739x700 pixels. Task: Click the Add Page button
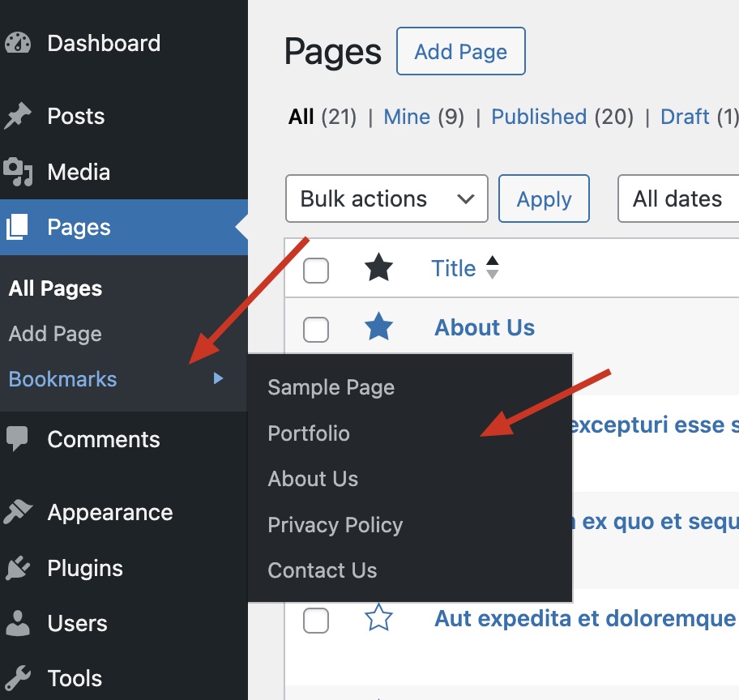coord(460,52)
